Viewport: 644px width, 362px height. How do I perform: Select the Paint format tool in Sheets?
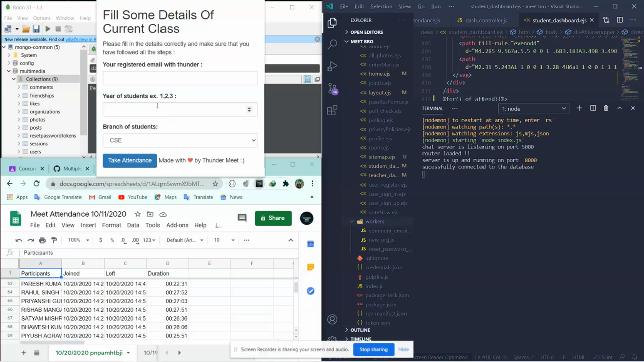point(54,240)
